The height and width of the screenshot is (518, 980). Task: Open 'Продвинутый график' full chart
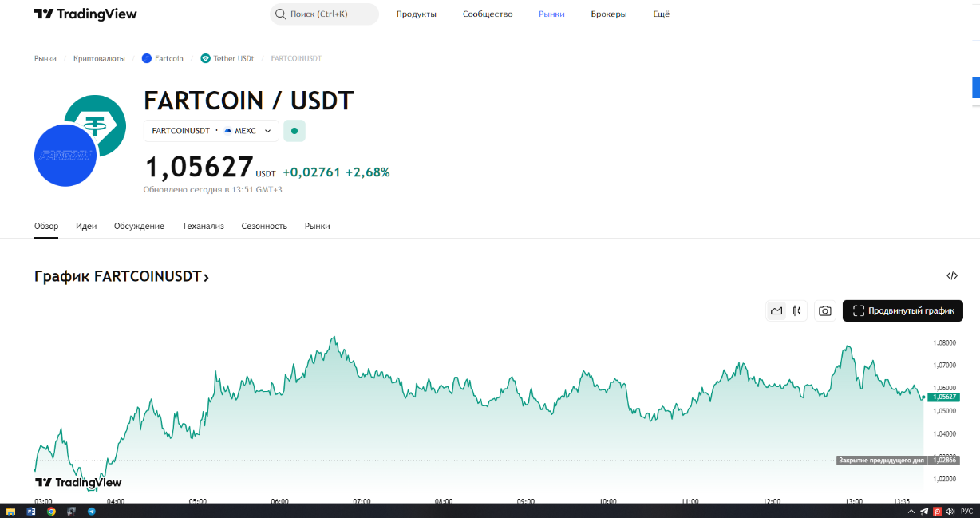[x=903, y=311]
